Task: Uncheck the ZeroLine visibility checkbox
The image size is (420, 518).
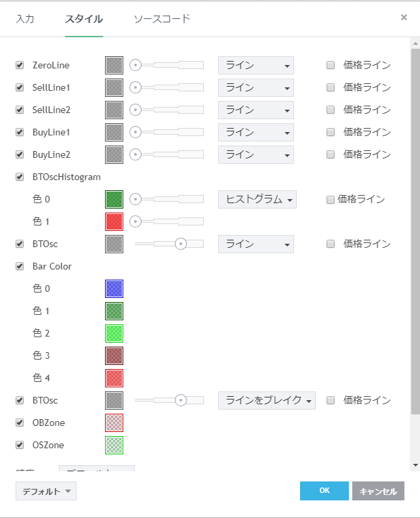Action: point(20,66)
